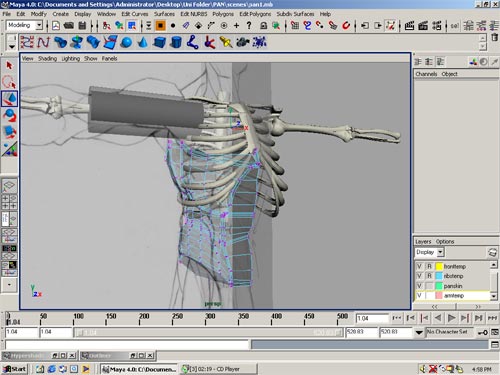Choose the Rotate tool in toolbox

9,115
